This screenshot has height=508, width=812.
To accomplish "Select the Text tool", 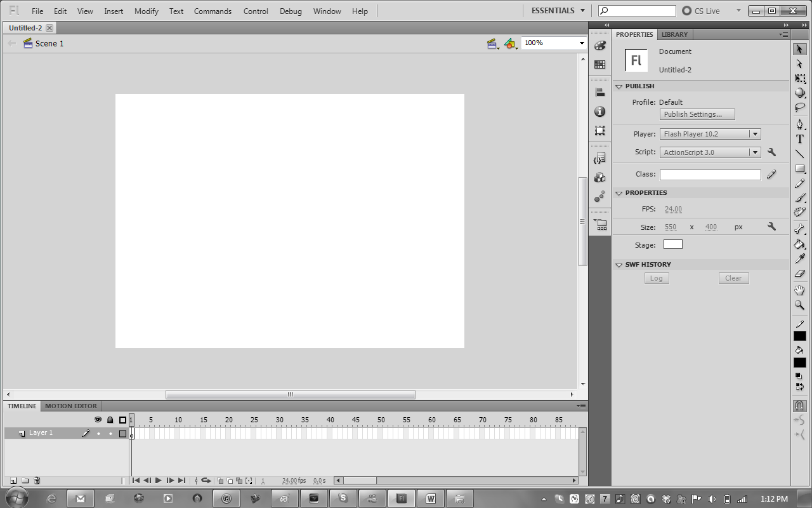I will click(800, 139).
